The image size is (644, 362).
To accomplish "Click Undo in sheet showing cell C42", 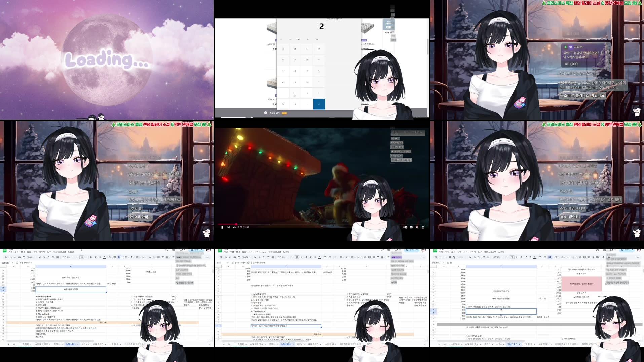I will [x=226, y=257].
